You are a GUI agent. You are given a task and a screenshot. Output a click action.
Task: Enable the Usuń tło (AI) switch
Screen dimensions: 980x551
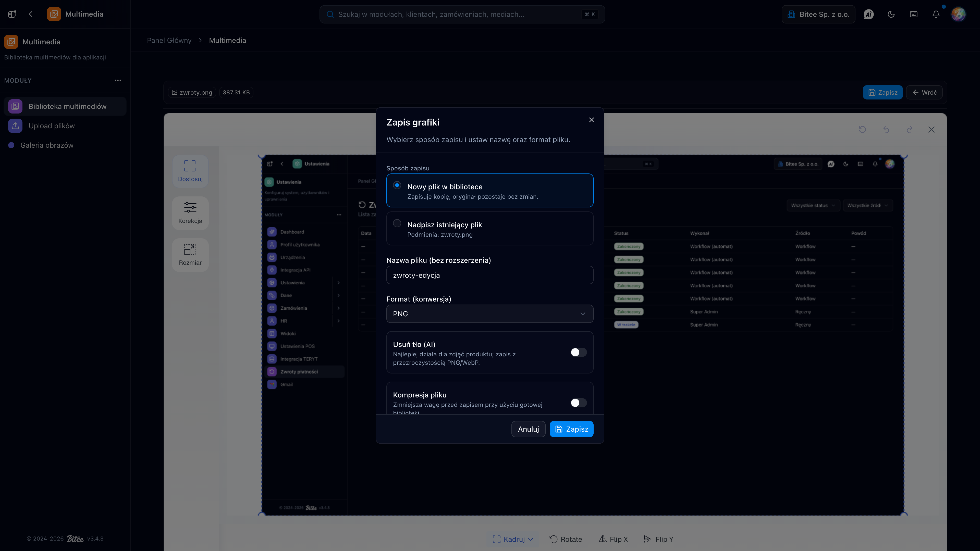pyautogui.click(x=579, y=352)
